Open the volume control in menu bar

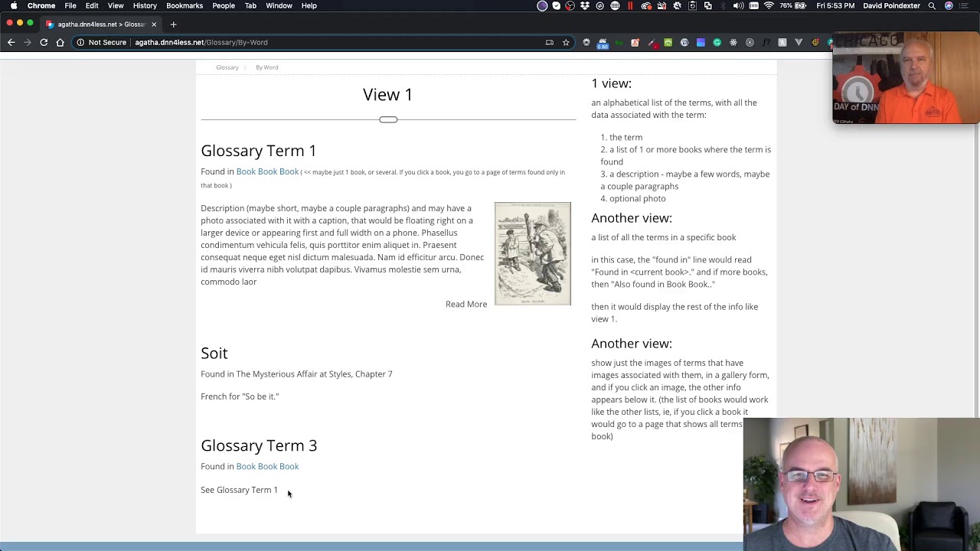(738, 6)
